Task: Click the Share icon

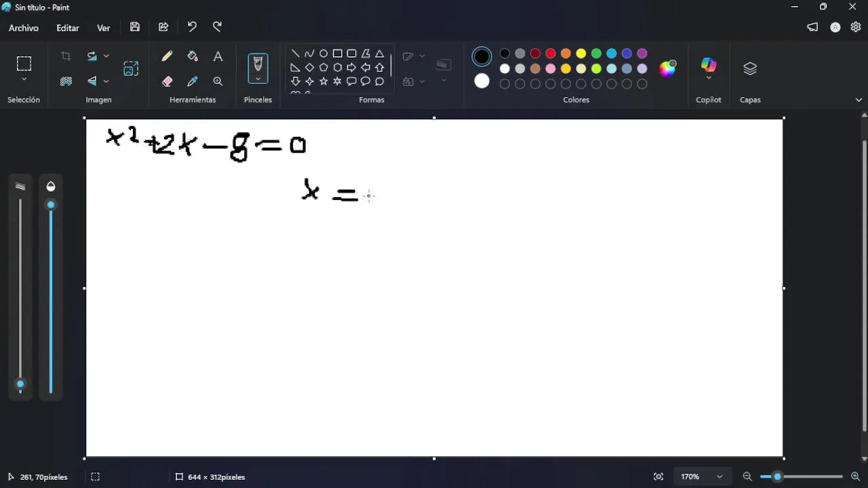Action: click(163, 27)
